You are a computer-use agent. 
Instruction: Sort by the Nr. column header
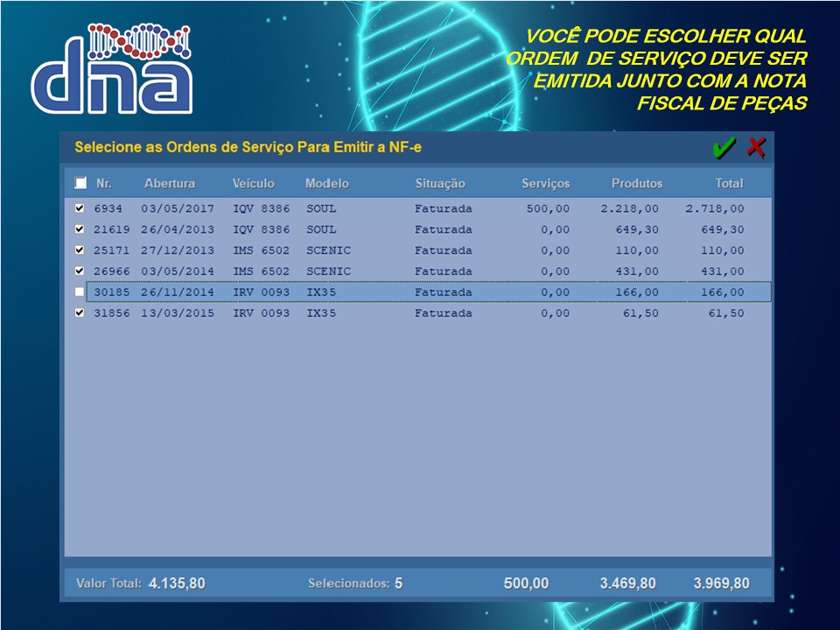pyautogui.click(x=104, y=183)
